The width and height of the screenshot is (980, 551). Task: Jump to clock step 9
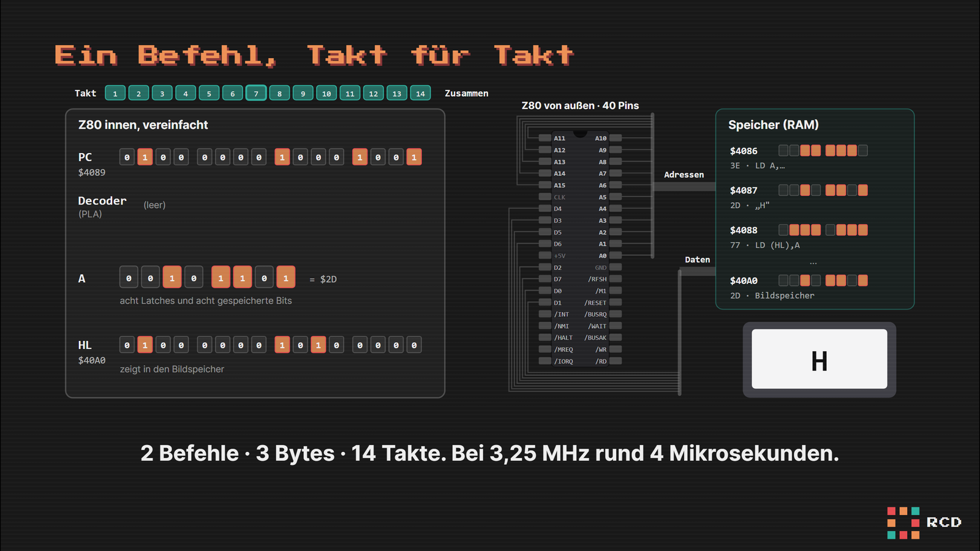[x=303, y=93]
